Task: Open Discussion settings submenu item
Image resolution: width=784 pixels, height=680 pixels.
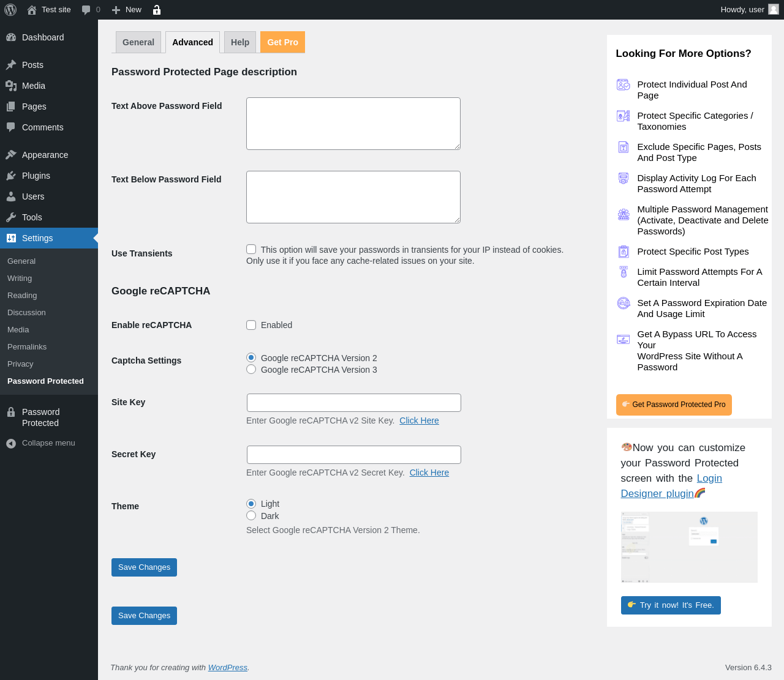Action: [26, 313]
